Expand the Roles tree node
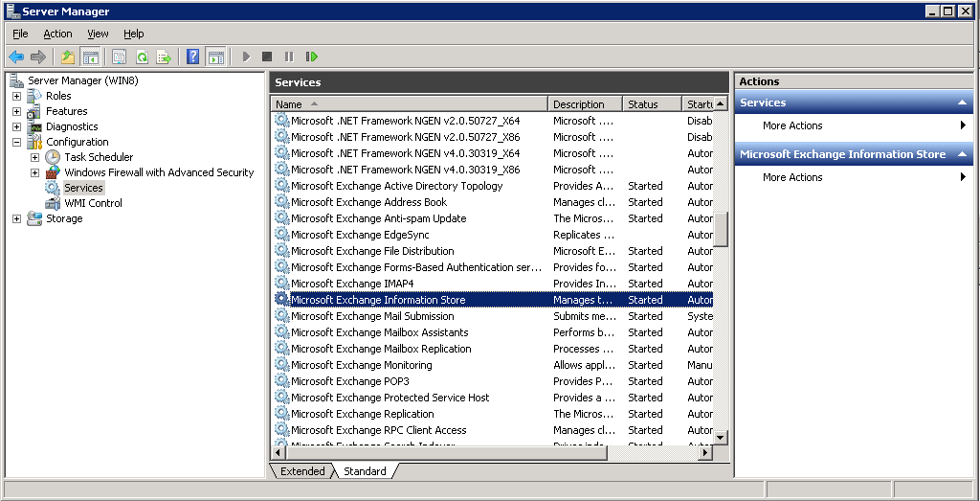Viewport: 980px width, 501px height. click(x=16, y=97)
